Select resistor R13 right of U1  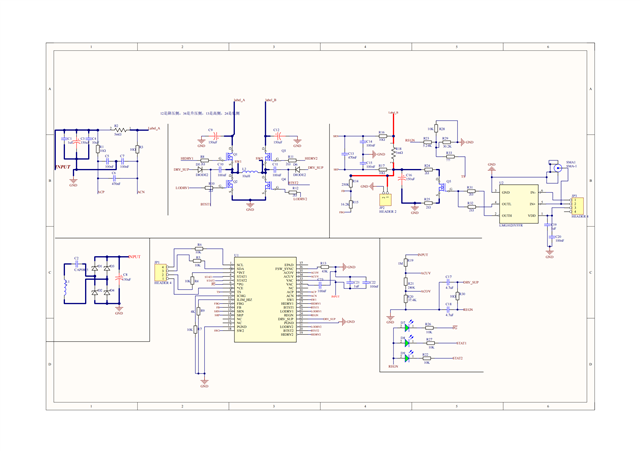324,266
